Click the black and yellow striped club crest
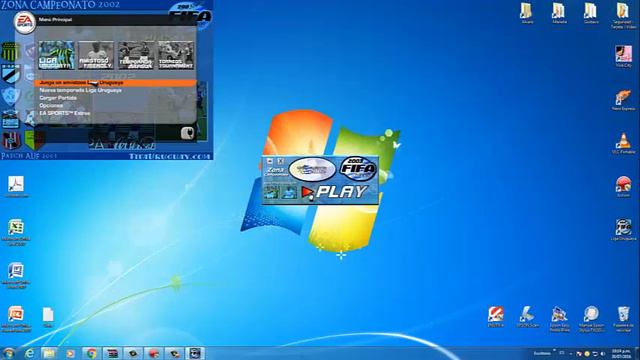 tap(10, 52)
